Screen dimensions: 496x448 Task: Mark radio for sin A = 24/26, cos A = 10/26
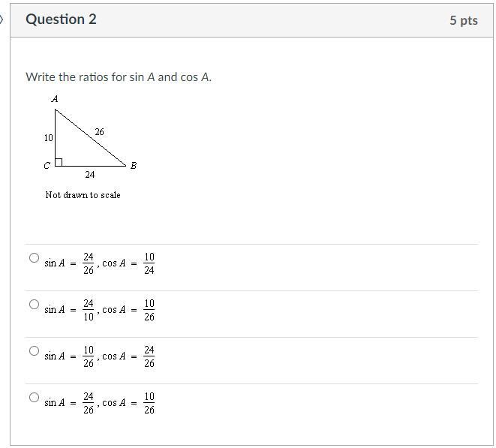click(x=34, y=397)
